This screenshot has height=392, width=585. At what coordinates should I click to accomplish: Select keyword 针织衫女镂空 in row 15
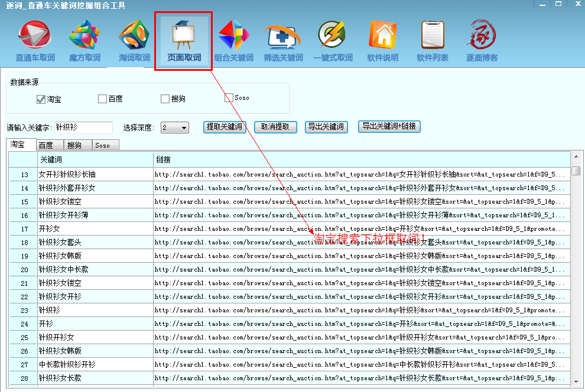(96, 201)
